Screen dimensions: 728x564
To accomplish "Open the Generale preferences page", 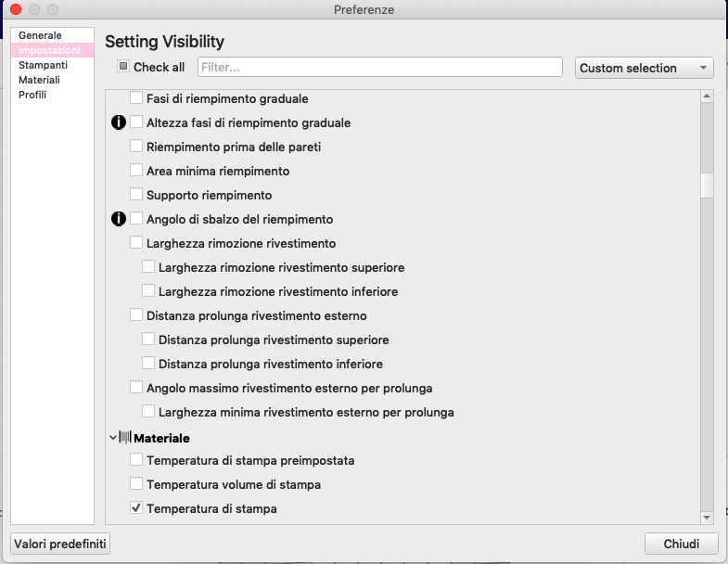I will 40,35.
